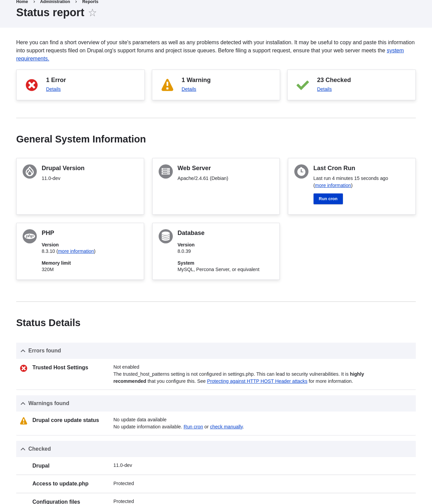Click the red error icon in summary card
Image resolution: width=432 pixels, height=504 pixels.
[32, 85]
